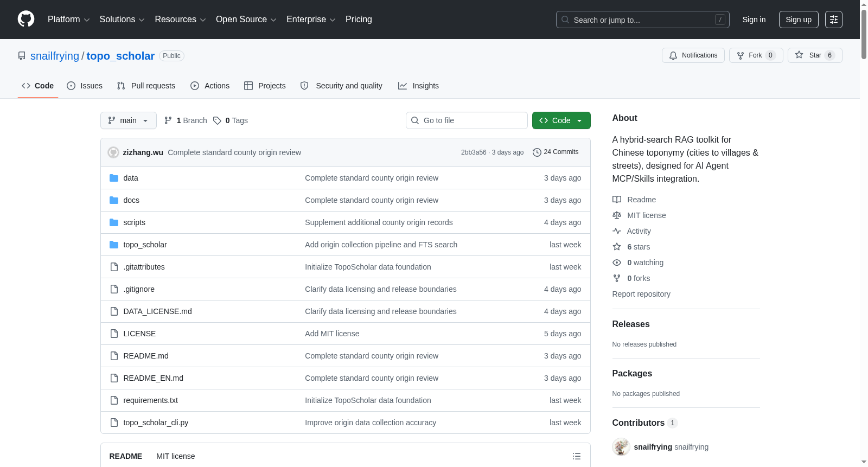Screen dimensions: 868x467
Task: Select the Code repository tab
Action: pos(38,86)
